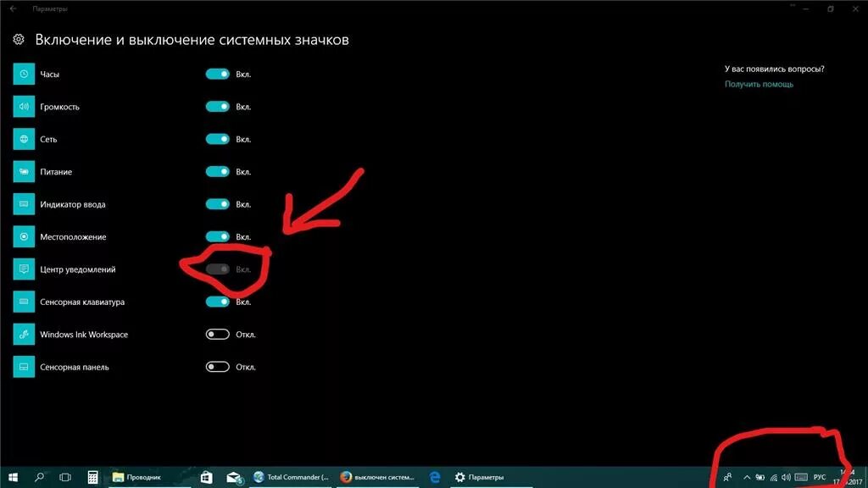Click battery power tray icon
The image size is (868, 488).
point(760,477)
